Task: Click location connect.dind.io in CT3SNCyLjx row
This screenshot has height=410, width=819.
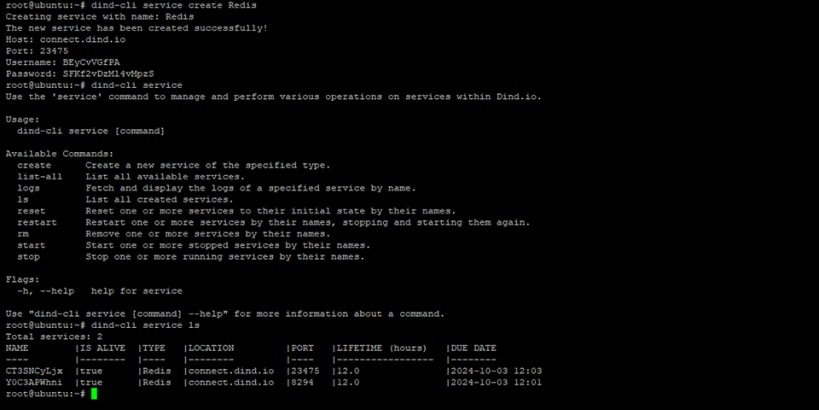Action: pyautogui.click(x=231, y=371)
